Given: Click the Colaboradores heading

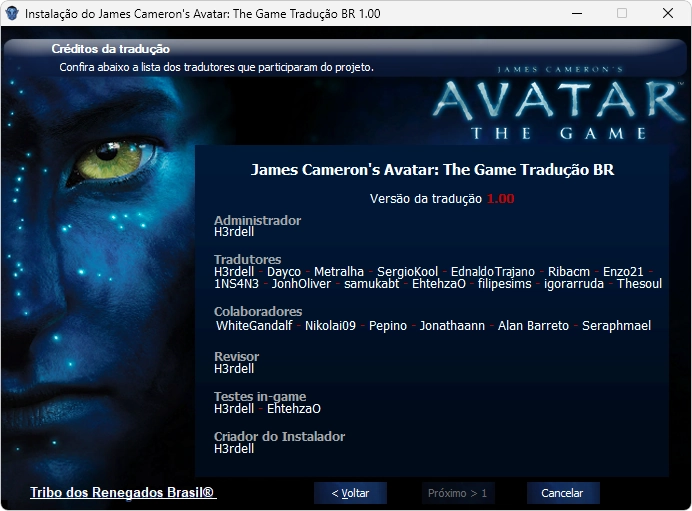Looking at the screenshot, I should pyautogui.click(x=258, y=312).
